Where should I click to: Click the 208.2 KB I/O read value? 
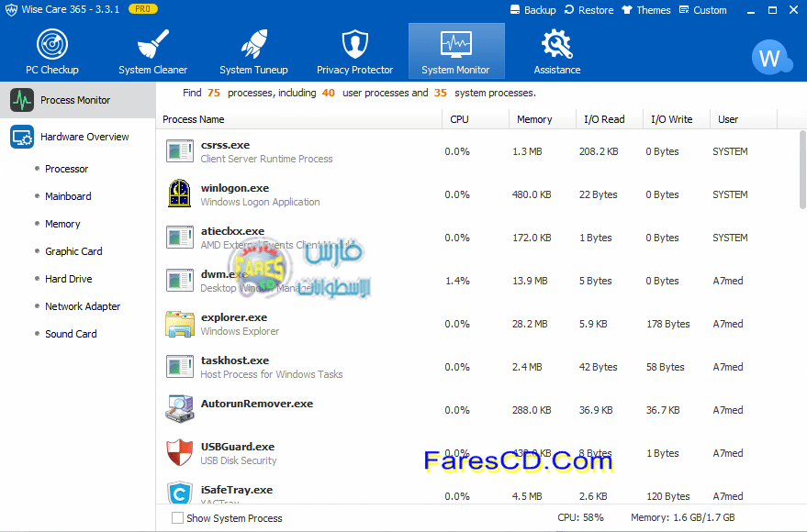[598, 151]
